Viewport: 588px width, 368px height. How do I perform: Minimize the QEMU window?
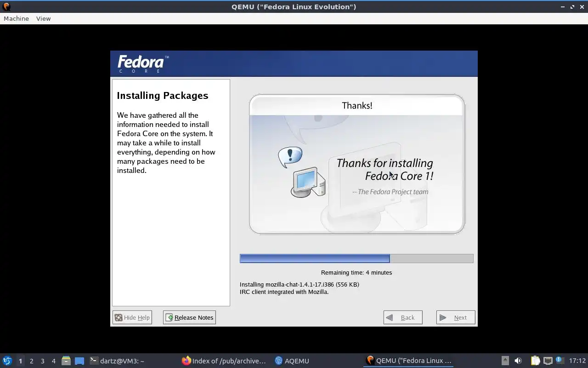coord(563,7)
